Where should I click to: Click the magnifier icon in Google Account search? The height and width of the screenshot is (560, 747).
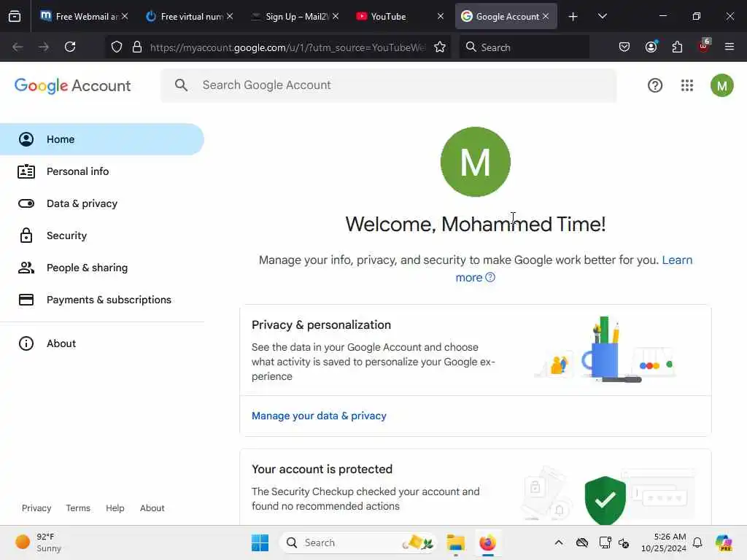coord(181,85)
